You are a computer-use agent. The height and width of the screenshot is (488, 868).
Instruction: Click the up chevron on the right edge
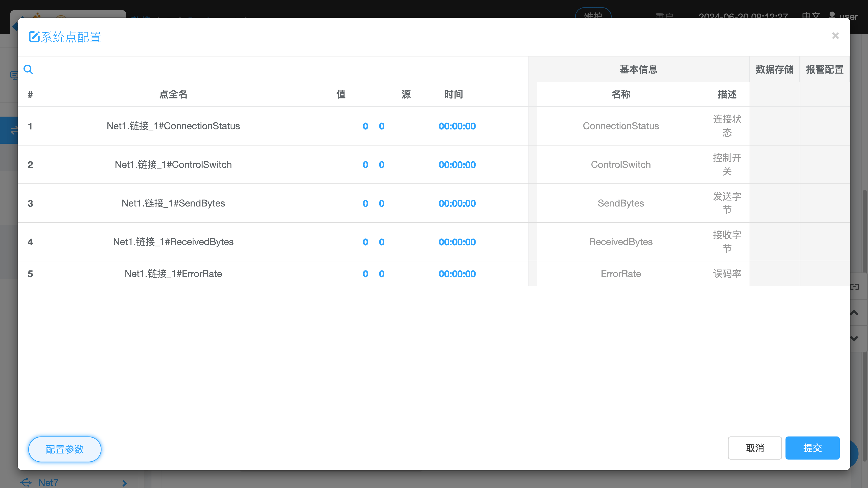coord(854,313)
